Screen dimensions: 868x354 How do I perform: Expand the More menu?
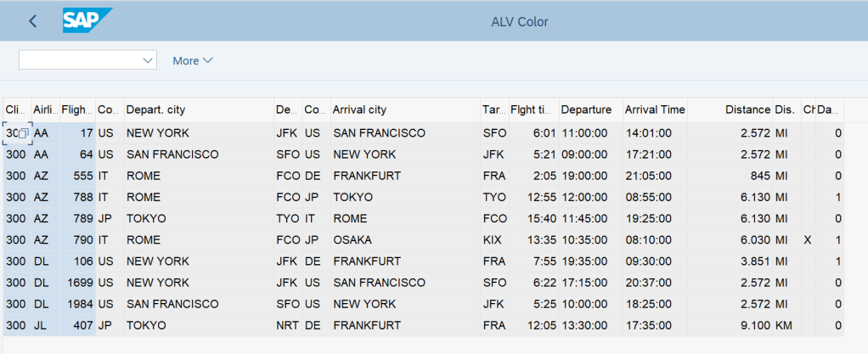tap(192, 60)
